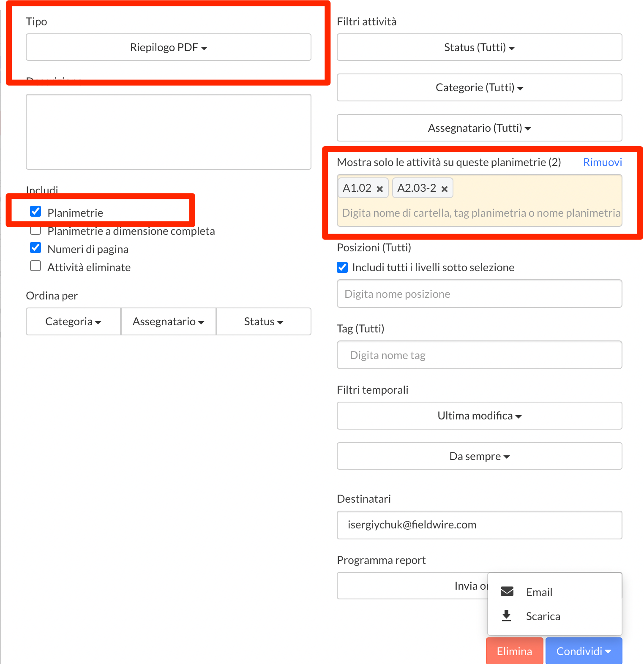Image resolution: width=644 pixels, height=664 pixels.
Task: Disable the Numeri di pagina checkbox
Action: [x=36, y=248]
